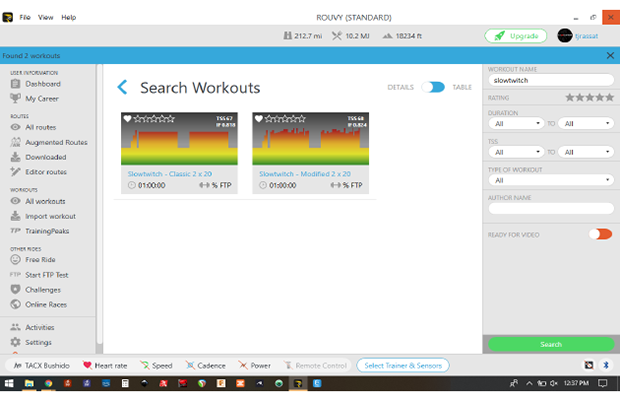The image size is (620, 401).
Task: Open the Help menu
Action: click(69, 17)
